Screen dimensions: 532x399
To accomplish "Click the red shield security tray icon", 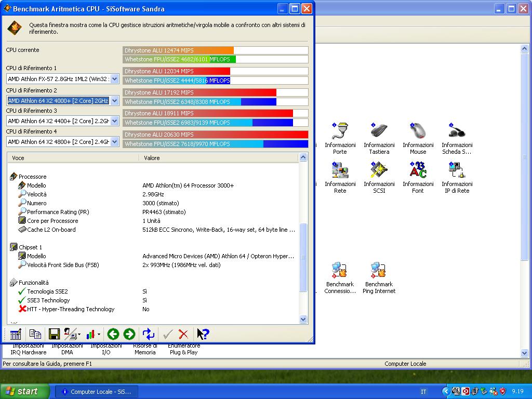I will (x=503, y=392).
